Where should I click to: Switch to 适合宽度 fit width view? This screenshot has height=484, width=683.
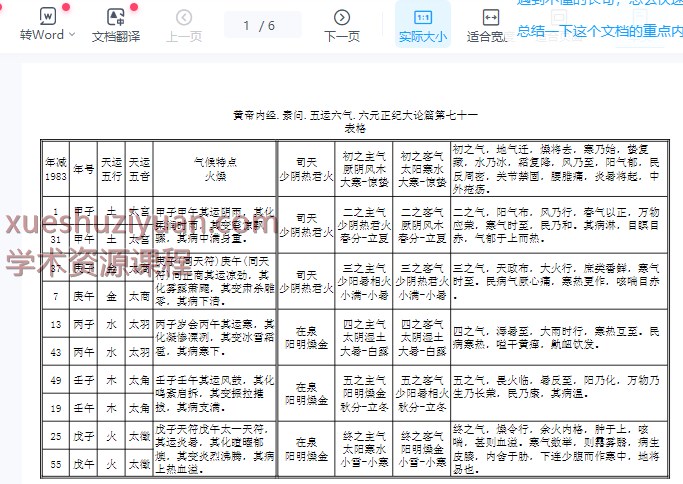(489, 25)
